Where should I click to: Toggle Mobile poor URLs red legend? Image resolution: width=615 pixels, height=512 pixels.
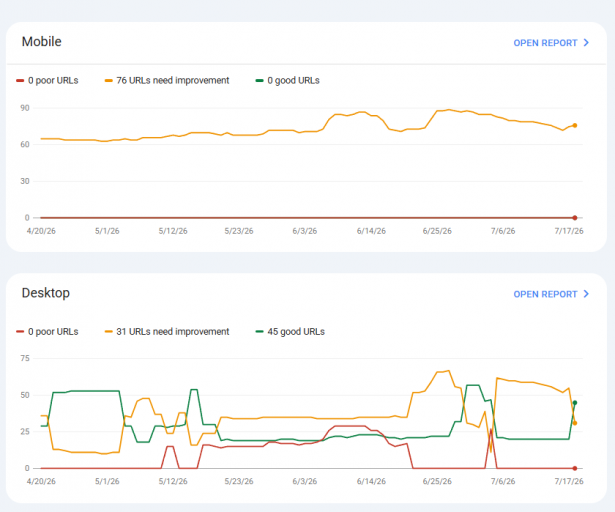coord(47,80)
